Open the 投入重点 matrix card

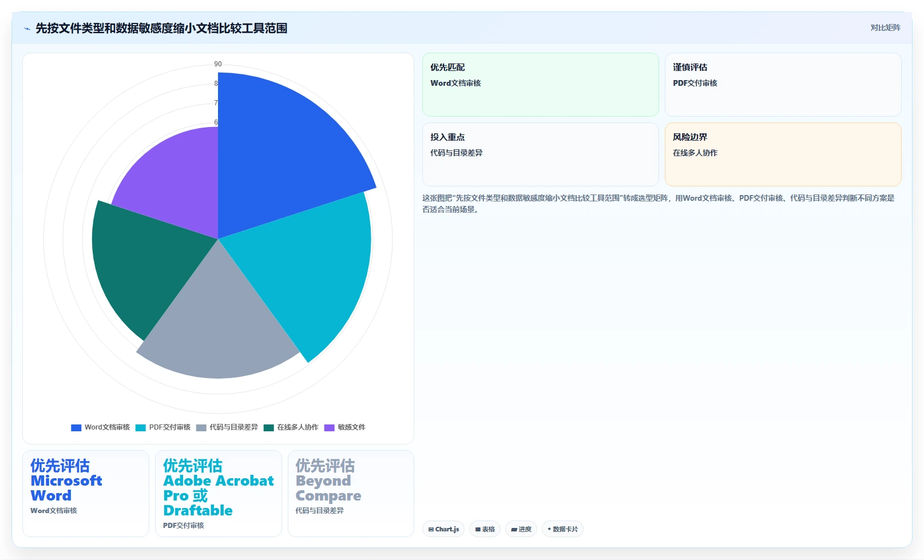(x=541, y=154)
